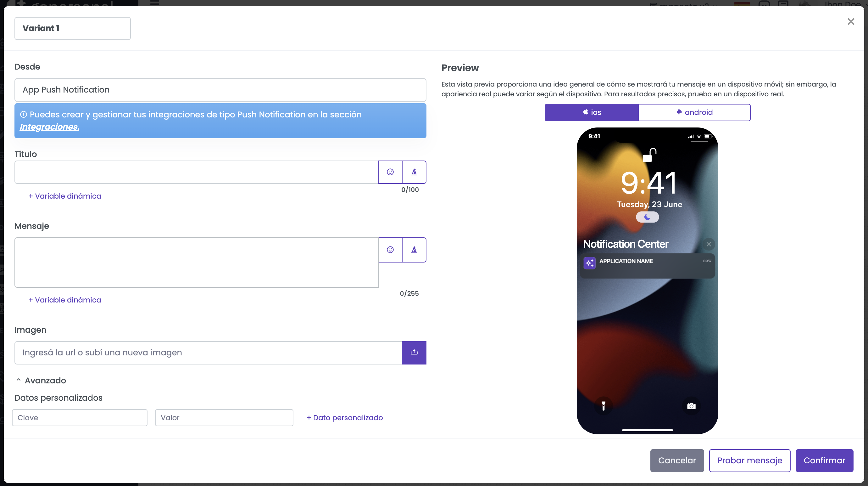The width and height of the screenshot is (868, 486).
Task: Collapse the Avanzado section
Action: pos(41,381)
